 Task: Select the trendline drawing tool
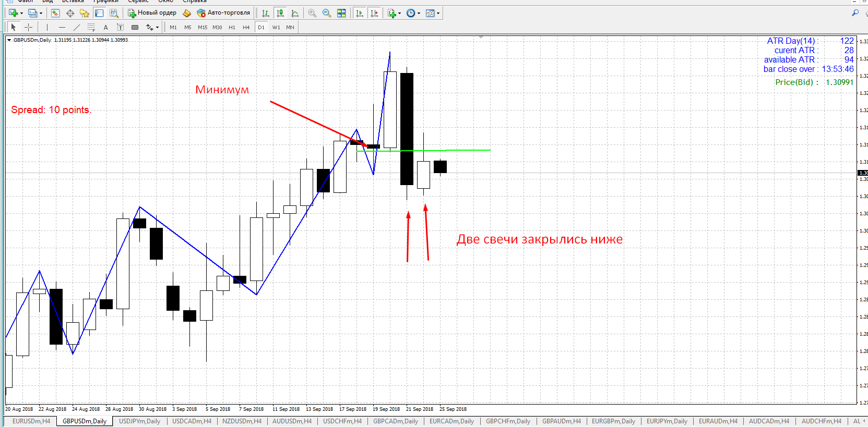coord(77,27)
